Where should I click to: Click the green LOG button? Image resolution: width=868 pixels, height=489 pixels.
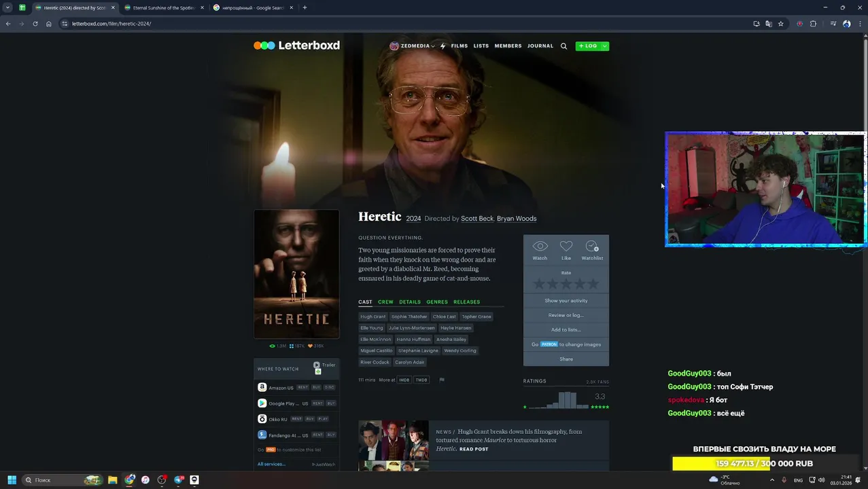coord(588,46)
